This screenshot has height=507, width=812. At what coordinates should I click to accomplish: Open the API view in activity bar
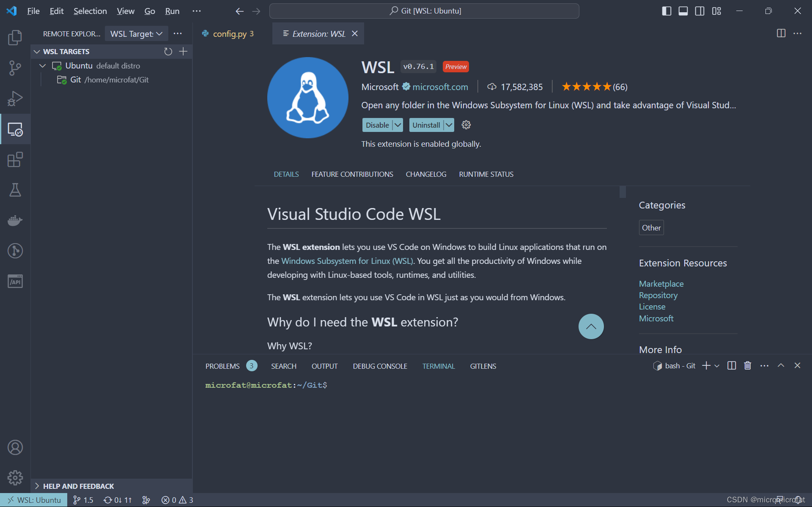tap(15, 281)
